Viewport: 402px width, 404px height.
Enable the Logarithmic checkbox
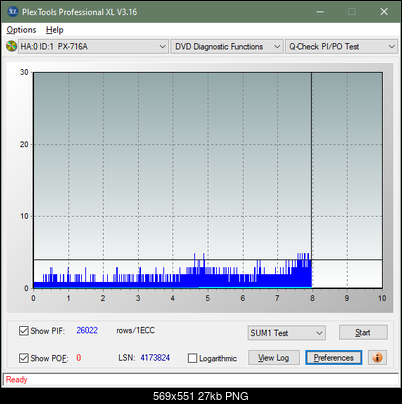pos(192,358)
